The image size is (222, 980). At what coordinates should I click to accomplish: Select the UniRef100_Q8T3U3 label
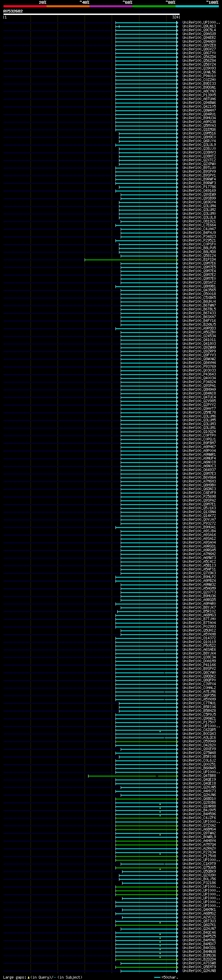click(199, 921)
